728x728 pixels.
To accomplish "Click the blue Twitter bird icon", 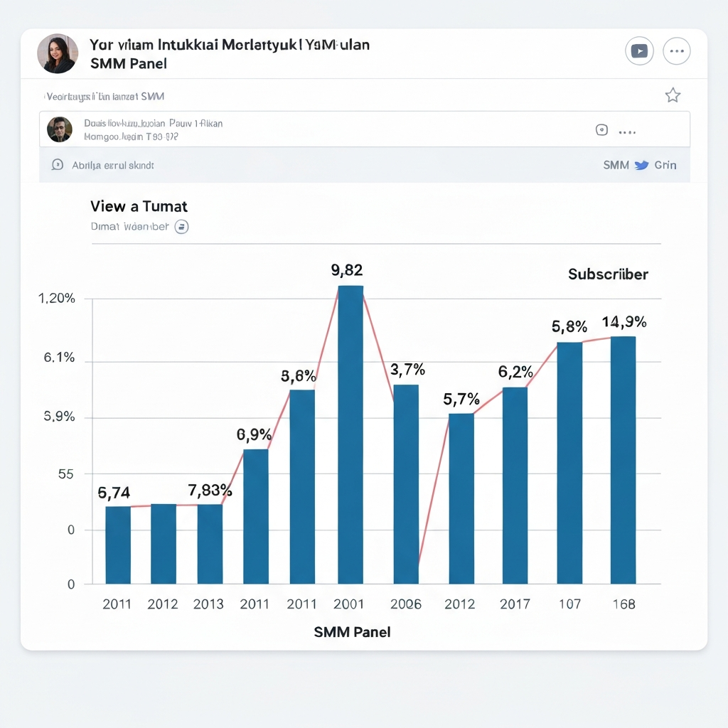I will (641, 165).
